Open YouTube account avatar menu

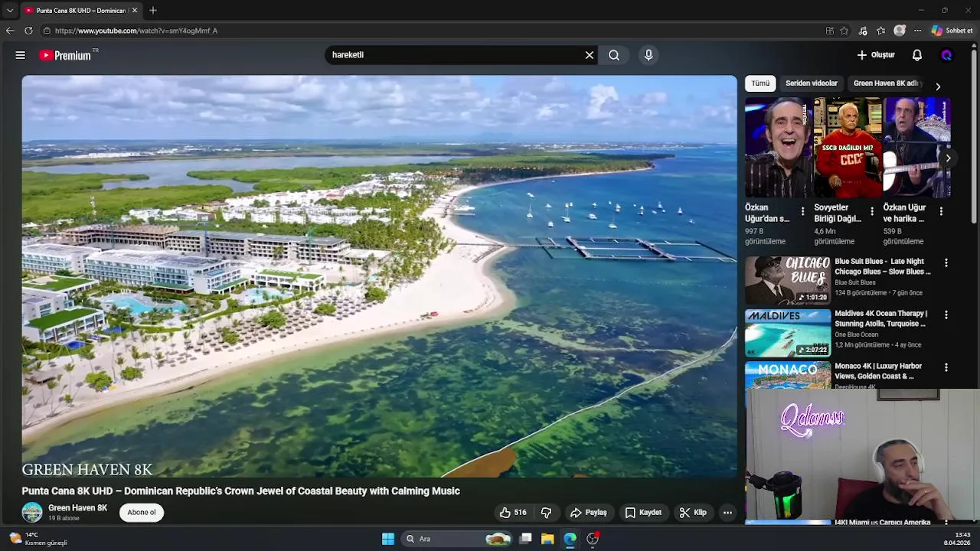pyautogui.click(x=946, y=55)
